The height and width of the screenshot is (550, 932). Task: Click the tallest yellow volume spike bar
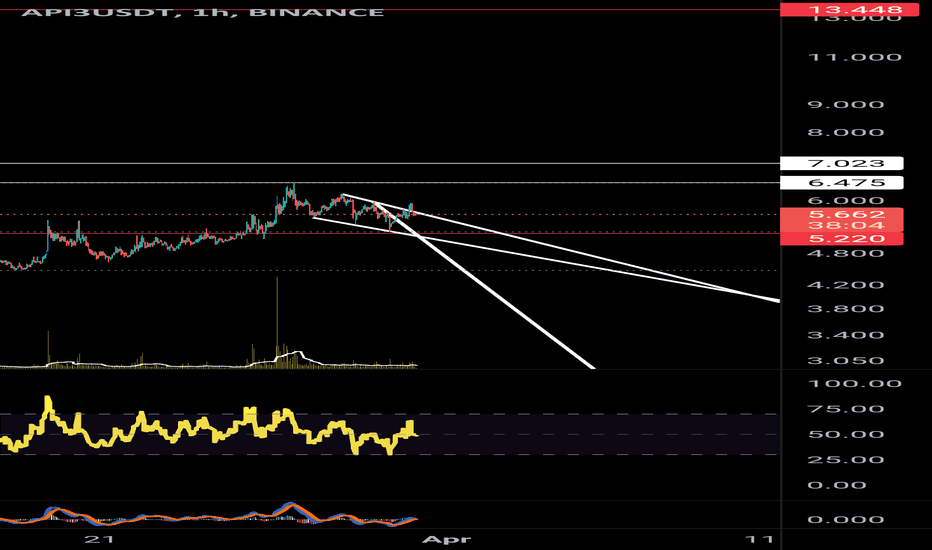pos(277,321)
